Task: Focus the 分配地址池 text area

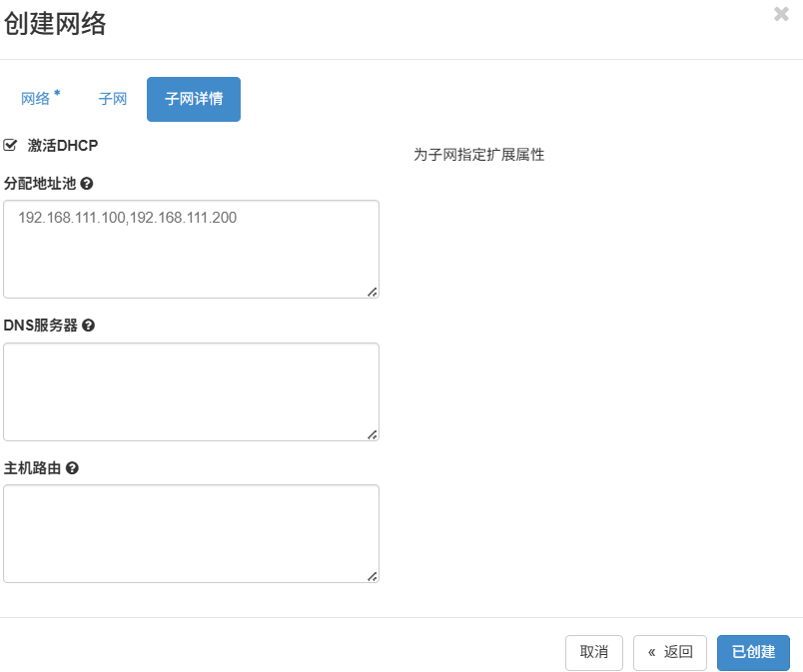Action: pyautogui.click(x=191, y=250)
